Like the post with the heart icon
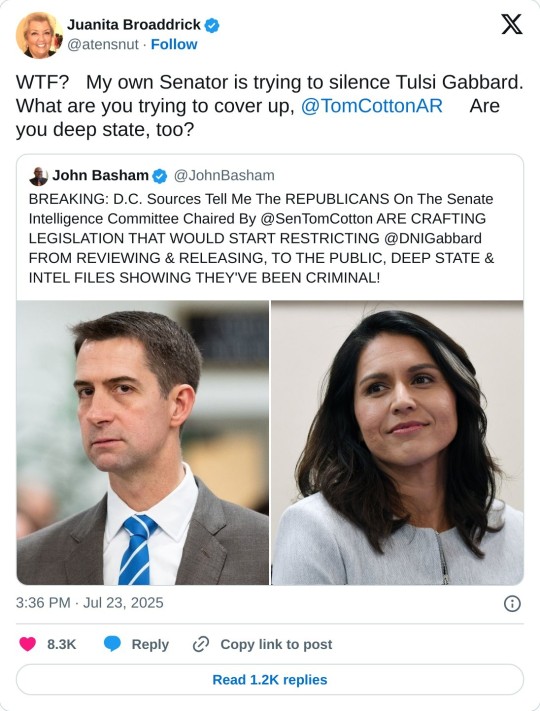Screen dimensions: 540x711 [x=28, y=644]
